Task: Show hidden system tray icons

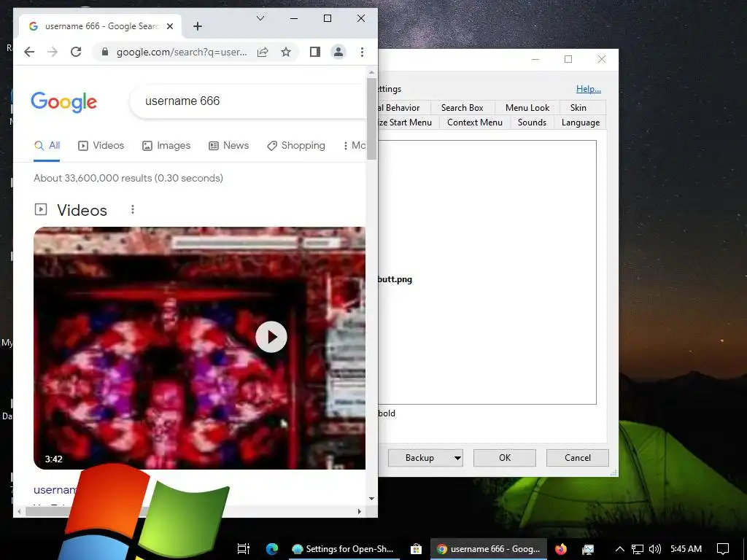Action: (x=620, y=549)
